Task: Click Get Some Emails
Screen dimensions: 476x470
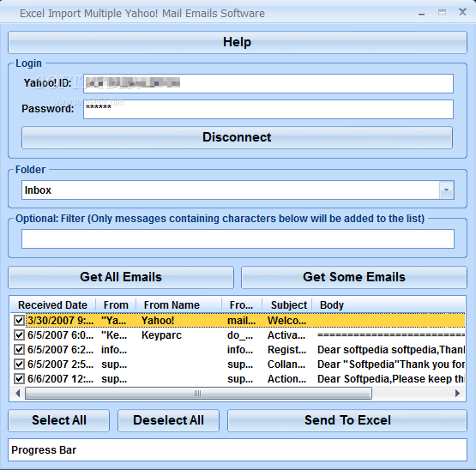Action: pos(354,277)
